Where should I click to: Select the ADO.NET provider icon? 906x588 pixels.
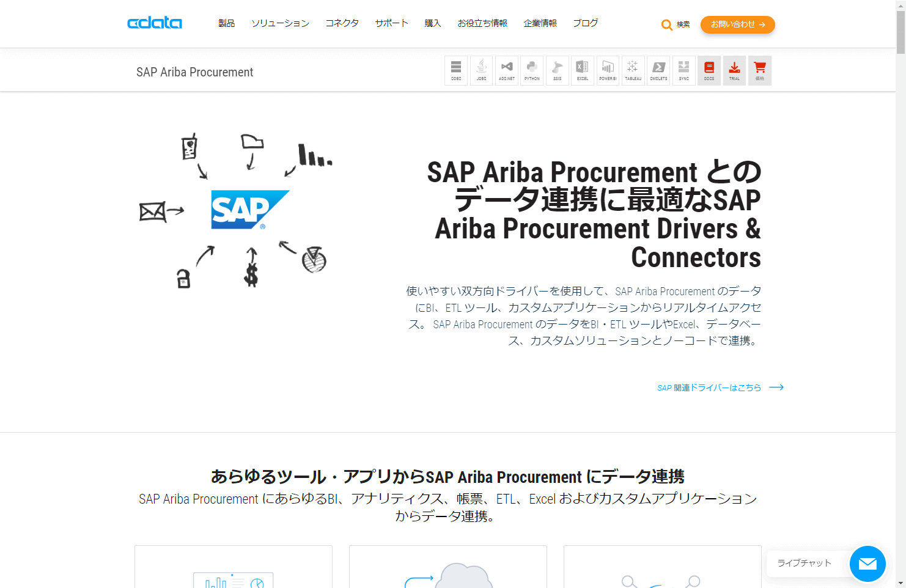point(507,70)
